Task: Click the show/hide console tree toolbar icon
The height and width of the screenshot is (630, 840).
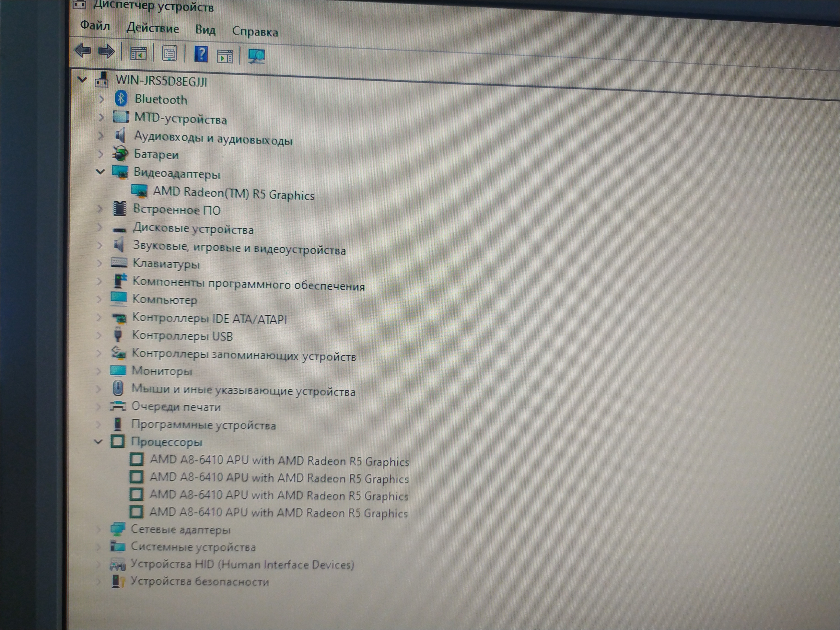Action: [138, 53]
